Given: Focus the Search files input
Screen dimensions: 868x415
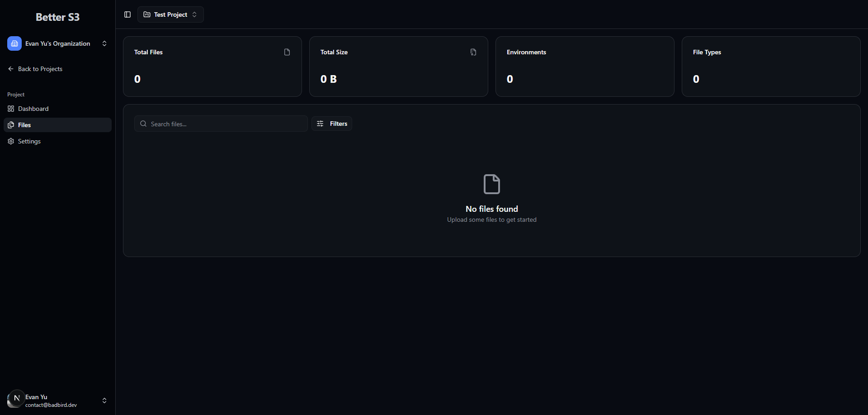Looking at the screenshot, I should (226, 124).
